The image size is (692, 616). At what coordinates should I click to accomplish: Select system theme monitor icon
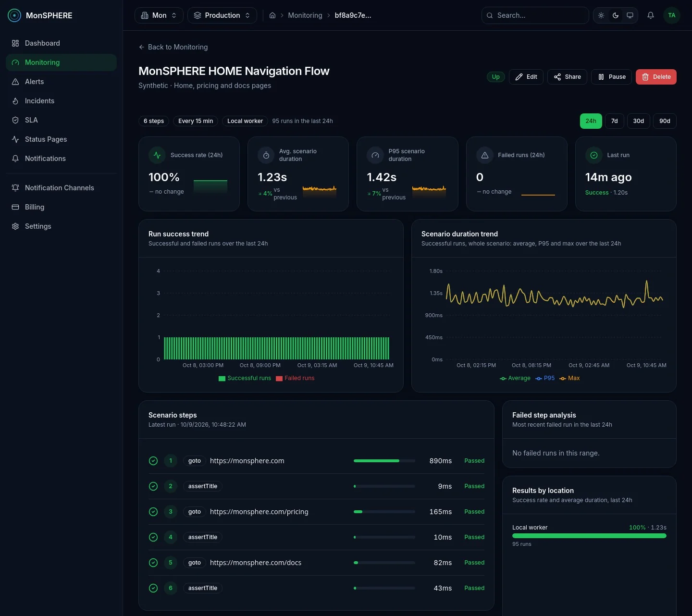tap(630, 15)
